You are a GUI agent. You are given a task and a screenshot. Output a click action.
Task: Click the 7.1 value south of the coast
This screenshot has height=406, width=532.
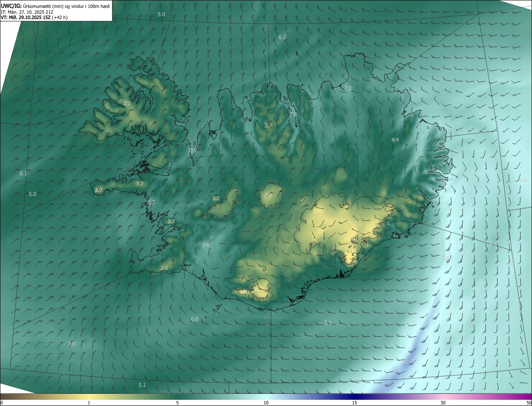tap(328, 323)
